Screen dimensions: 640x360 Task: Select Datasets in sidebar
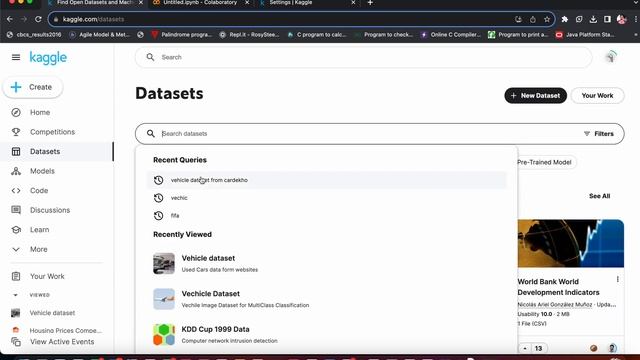coord(45,151)
